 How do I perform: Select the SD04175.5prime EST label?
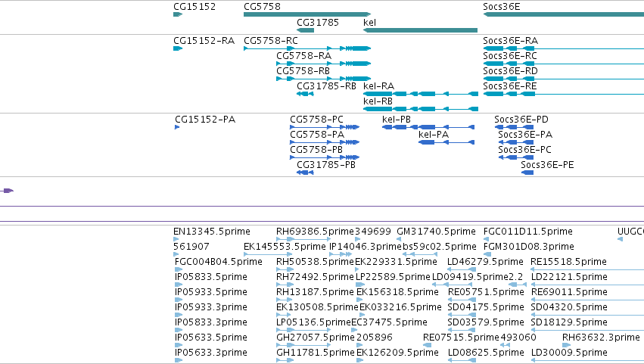(x=486, y=308)
